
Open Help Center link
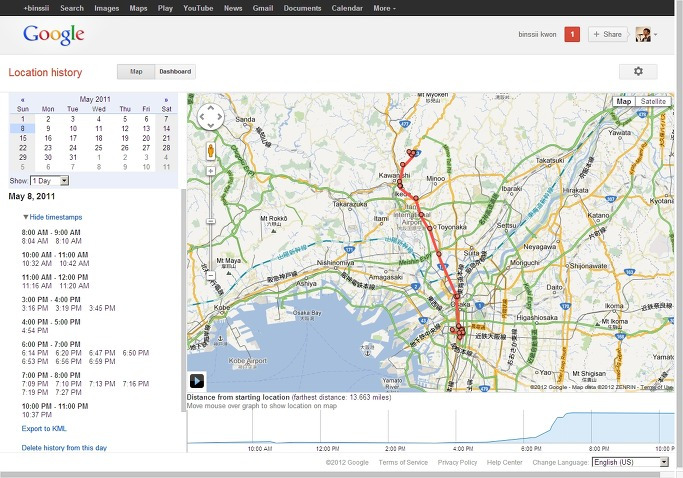pyautogui.click(x=504, y=462)
